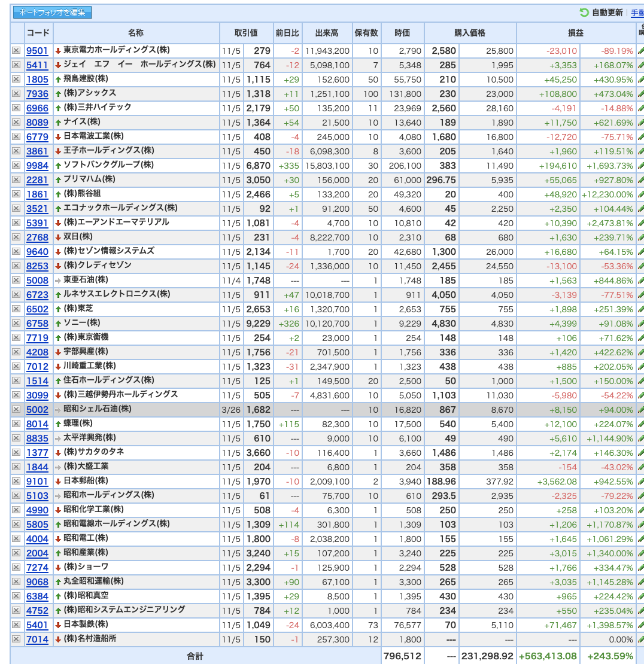Click the 保有数 column header
Viewport: 644px width, 664px height.
pos(366,33)
